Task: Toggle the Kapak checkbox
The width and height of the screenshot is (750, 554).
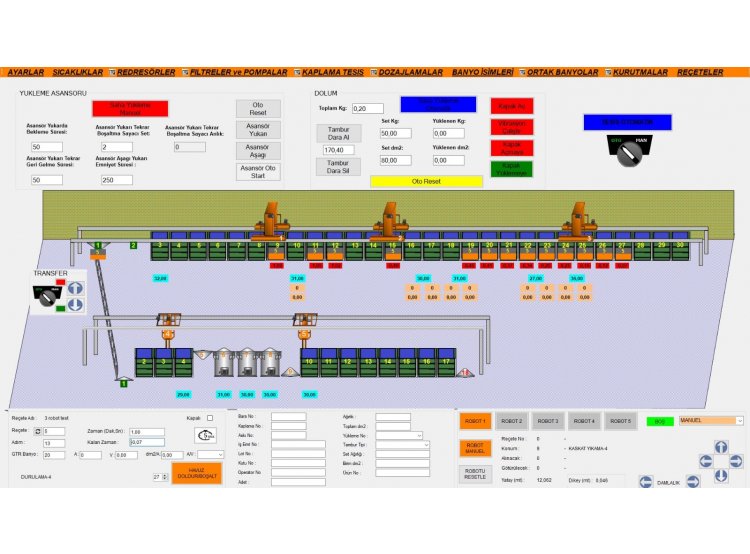Action: click(x=210, y=418)
